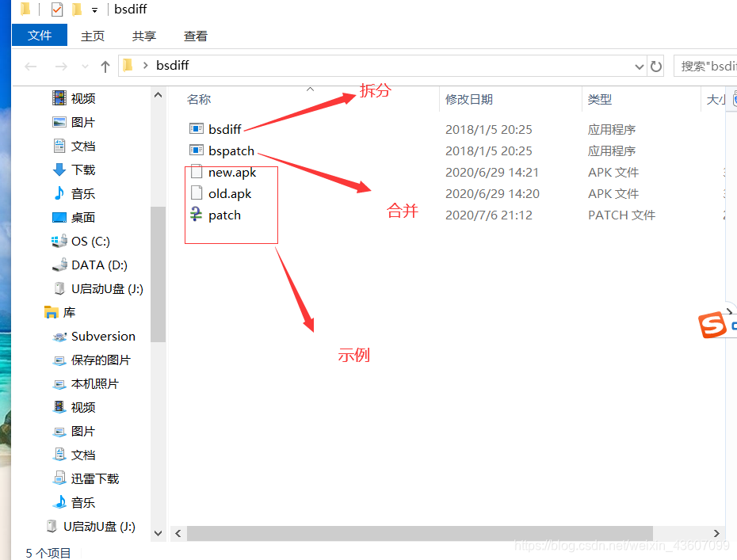Select the old.apk file icon
Image resolution: width=737 pixels, height=560 pixels.
tap(197, 193)
